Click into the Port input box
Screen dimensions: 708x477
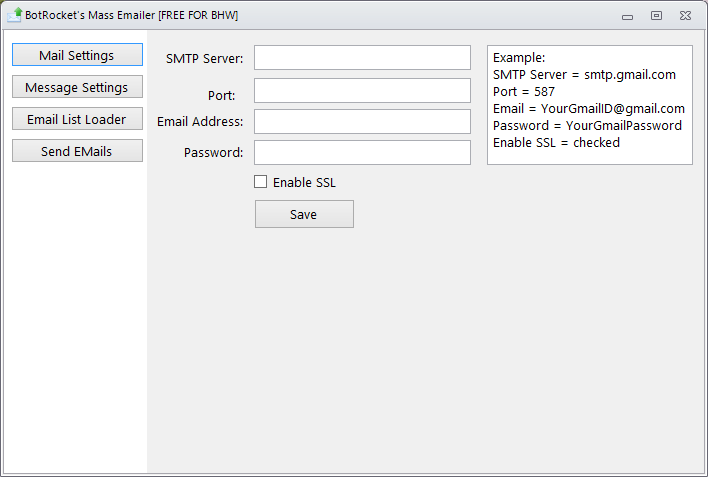click(362, 90)
